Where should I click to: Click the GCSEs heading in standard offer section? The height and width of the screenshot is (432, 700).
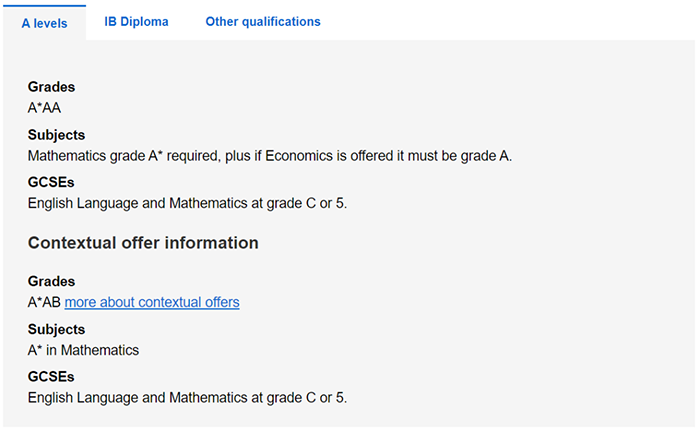pos(51,183)
